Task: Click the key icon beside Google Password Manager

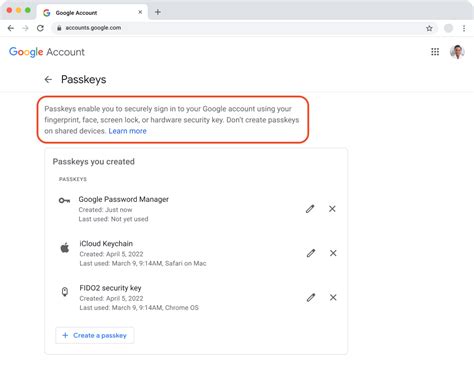Action: coord(64,200)
